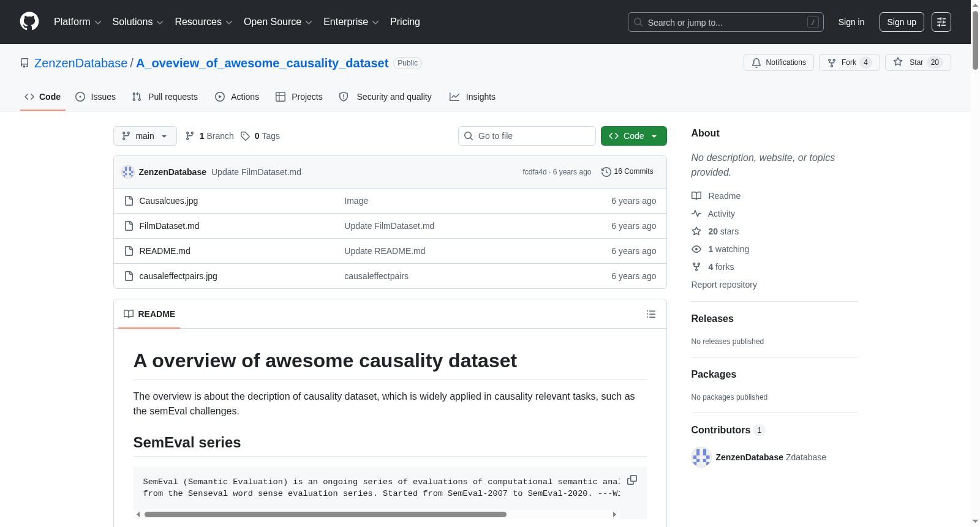Image resolution: width=980 pixels, height=527 pixels.
Task: Open the Image commit message
Action: [356, 201]
